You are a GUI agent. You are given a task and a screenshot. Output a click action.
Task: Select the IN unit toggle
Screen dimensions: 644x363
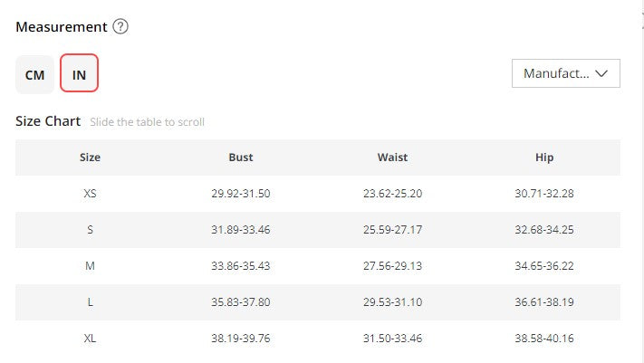(x=80, y=73)
